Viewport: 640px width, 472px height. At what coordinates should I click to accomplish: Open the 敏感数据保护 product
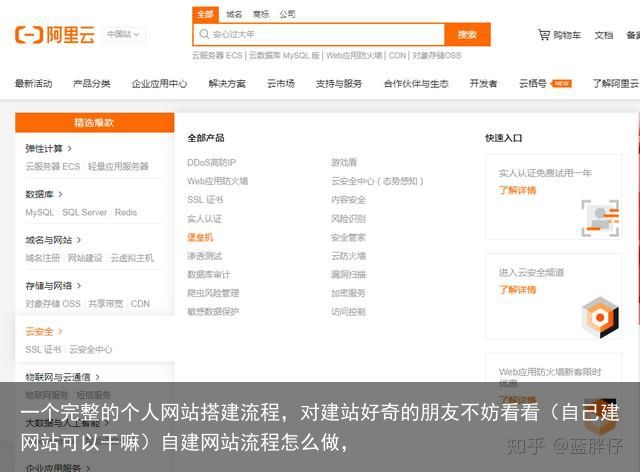(213, 312)
